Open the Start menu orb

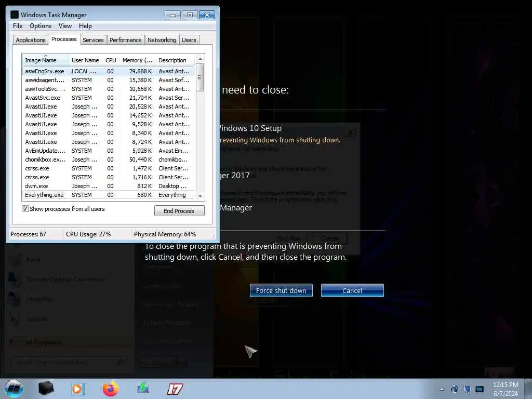14,389
